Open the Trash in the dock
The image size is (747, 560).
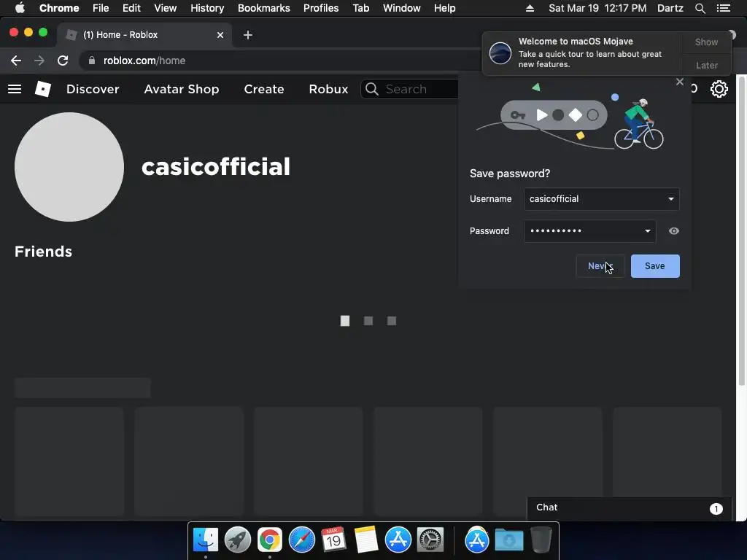(541, 540)
